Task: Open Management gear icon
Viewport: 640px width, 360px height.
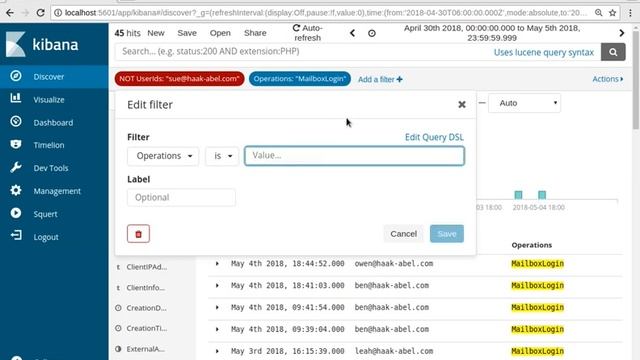Action: pyautogui.click(x=16, y=190)
